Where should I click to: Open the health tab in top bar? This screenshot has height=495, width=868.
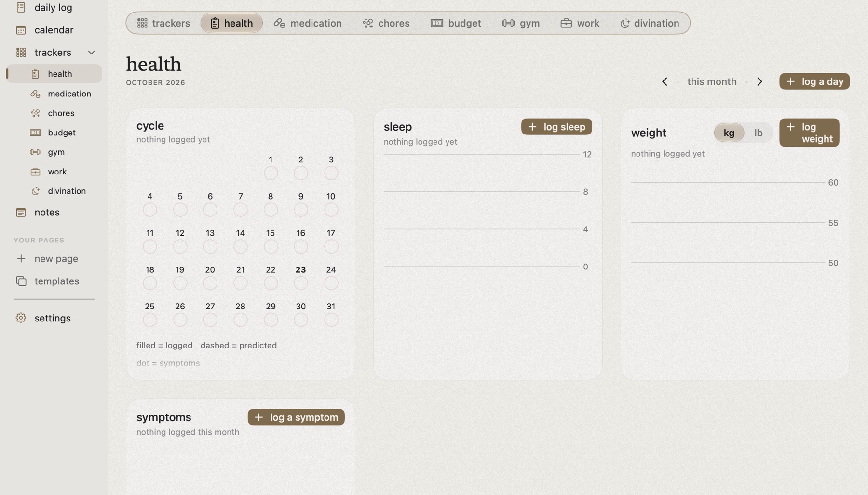point(231,23)
